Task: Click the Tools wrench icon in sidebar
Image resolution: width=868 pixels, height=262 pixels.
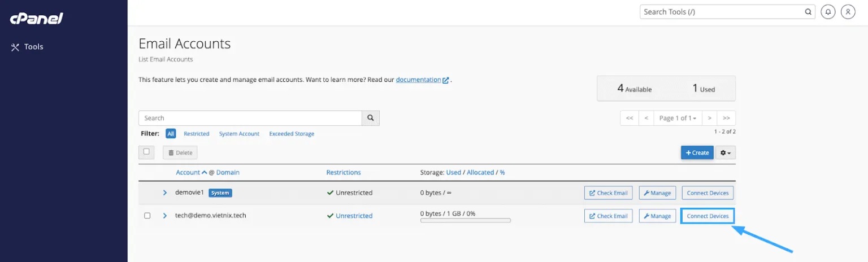Action: 15,47
